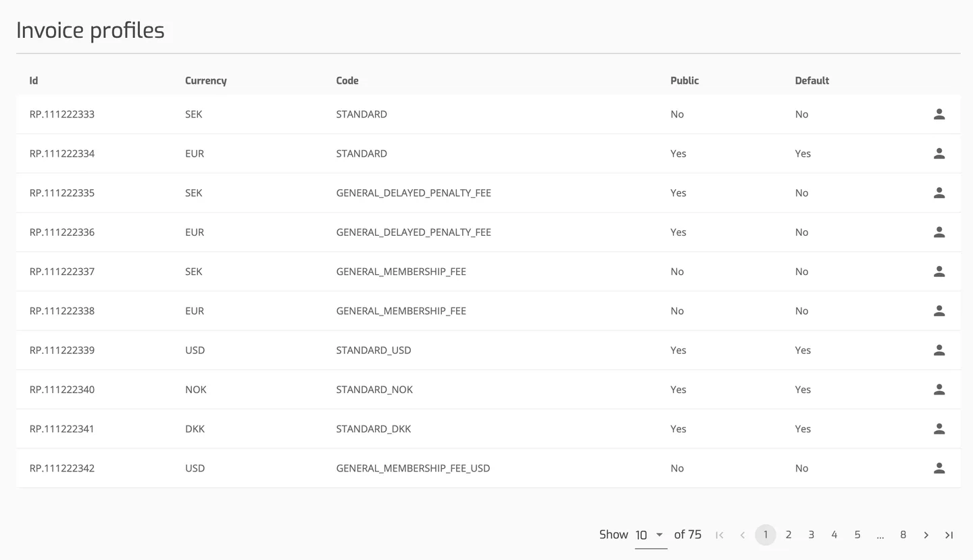Click the STANDARD_NOK code cell
This screenshot has width=973, height=560.
tap(374, 390)
